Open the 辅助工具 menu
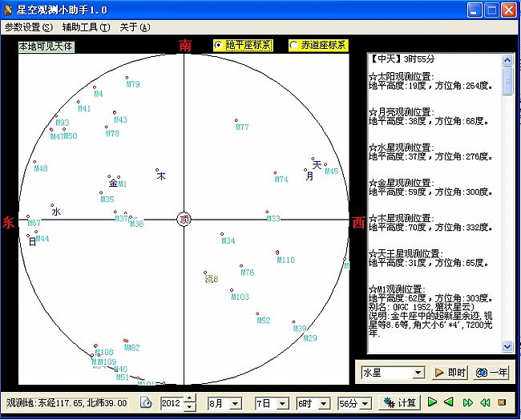This screenshot has height=420, width=521. pyautogui.click(x=86, y=27)
